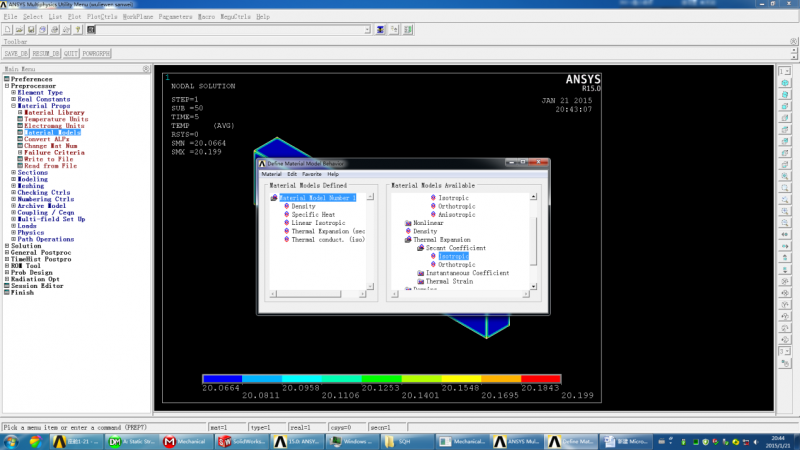Click the Chrome icon in the taskbar
Viewport: 800px width, 450px height.
(35, 442)
